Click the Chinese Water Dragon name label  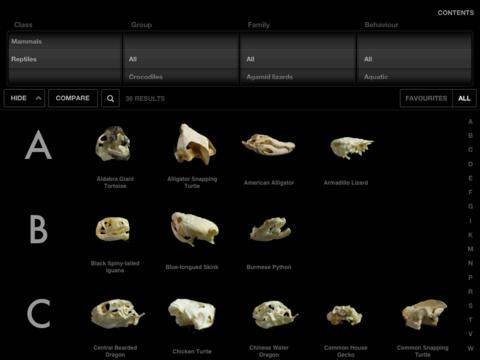269,351
